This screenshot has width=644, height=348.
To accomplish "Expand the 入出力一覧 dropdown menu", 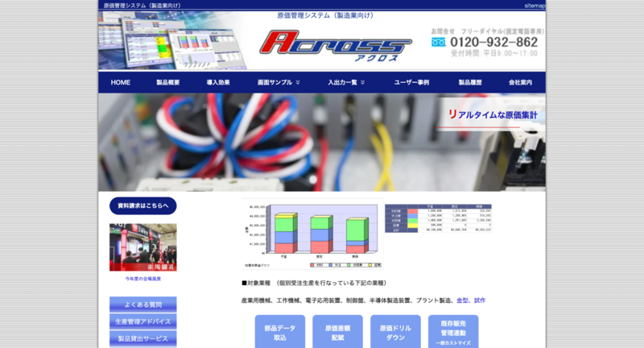I will tap(345, 83).
